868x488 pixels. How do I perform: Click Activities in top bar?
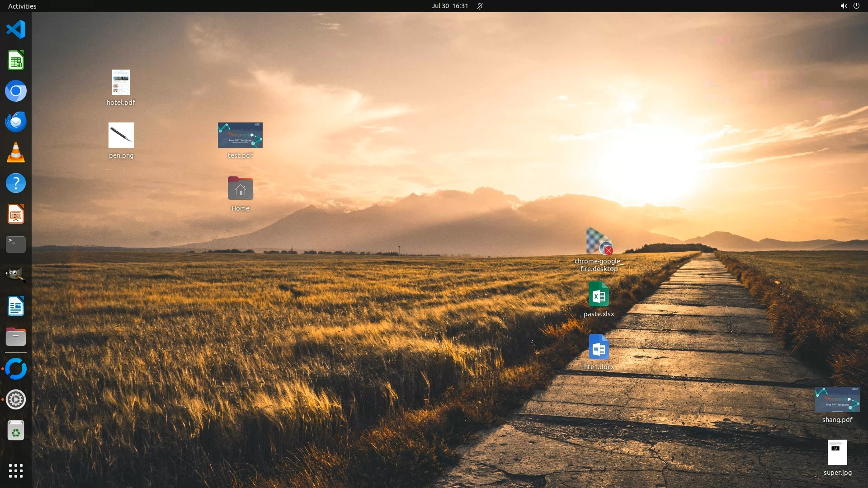pos(22,6)
